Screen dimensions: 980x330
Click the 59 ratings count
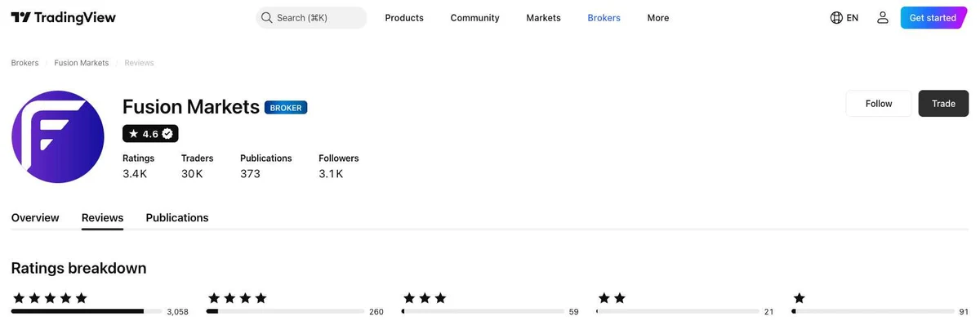point(573,312)
